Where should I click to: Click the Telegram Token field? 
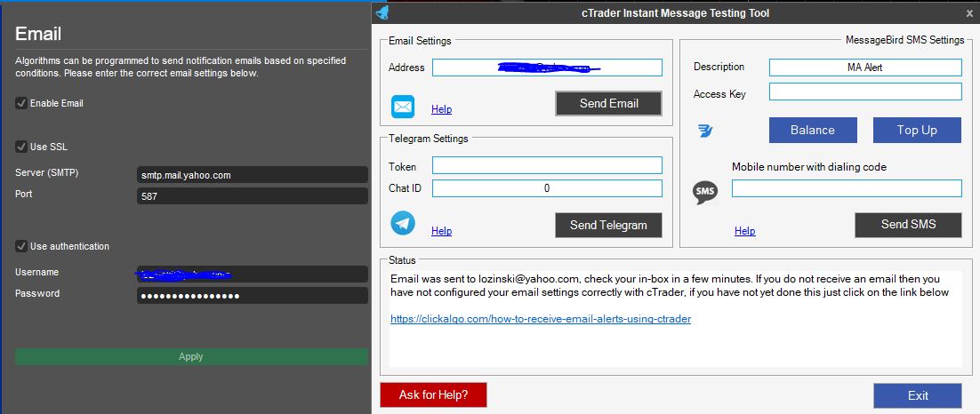[547, 165]
